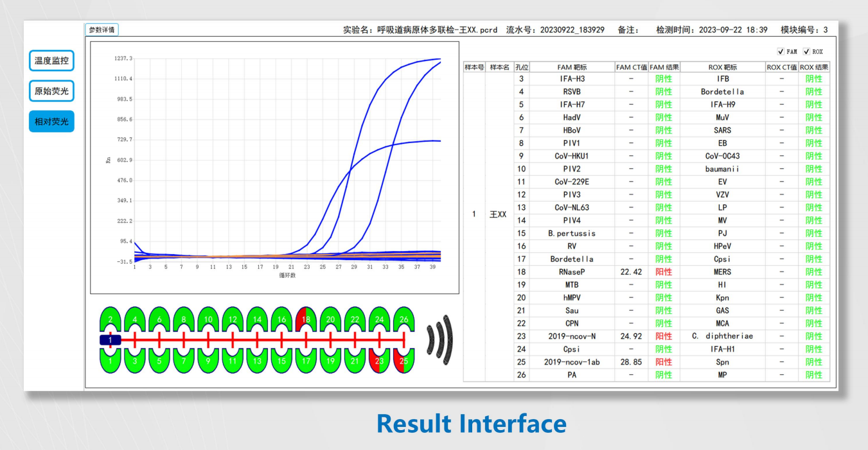This screenshot has width=868, height=450.
Task: Select well 25 icon on the chip diagram
Action: 403,360
